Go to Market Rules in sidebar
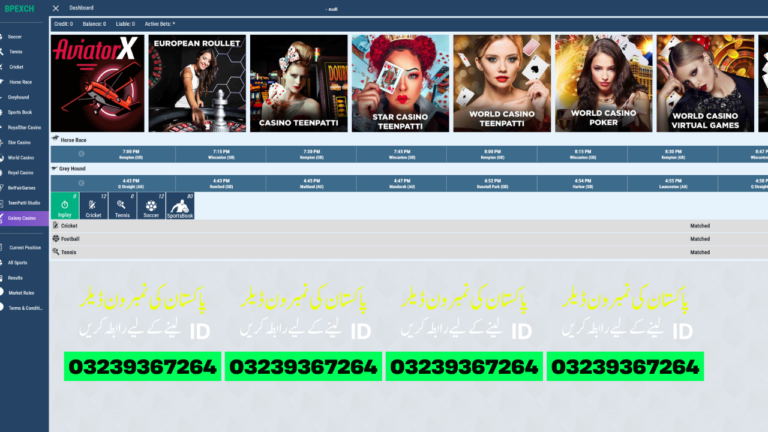 point(21,292)
